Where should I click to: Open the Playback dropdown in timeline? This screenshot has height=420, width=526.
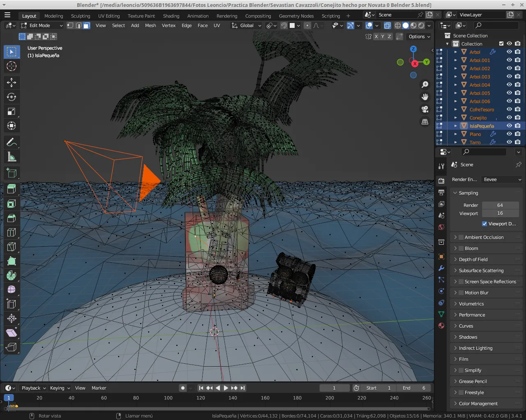pyautogui.click(x=33, y=388)
